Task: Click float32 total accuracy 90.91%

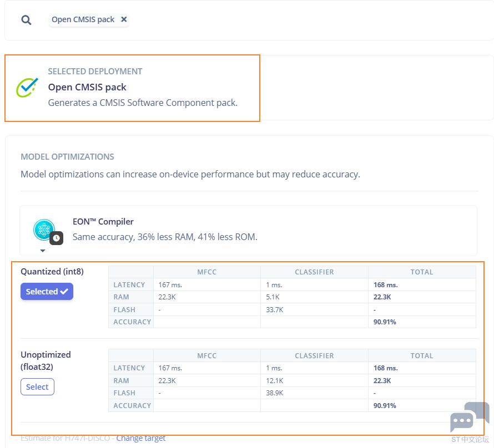Action: tap(385, 405)
